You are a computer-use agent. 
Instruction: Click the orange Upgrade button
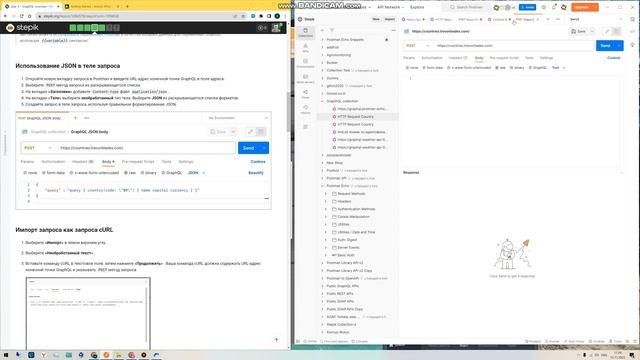(584, 7)
